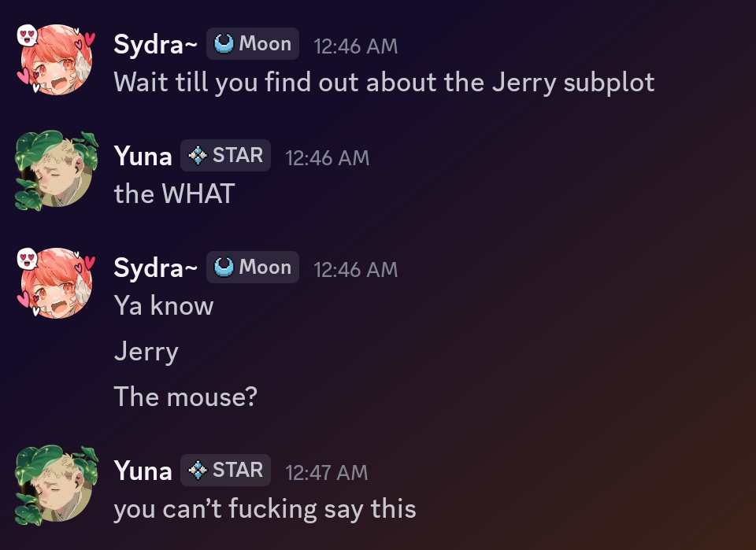Click the message "the WHAT"
This screenshot has width=756, height=550.
174,194
